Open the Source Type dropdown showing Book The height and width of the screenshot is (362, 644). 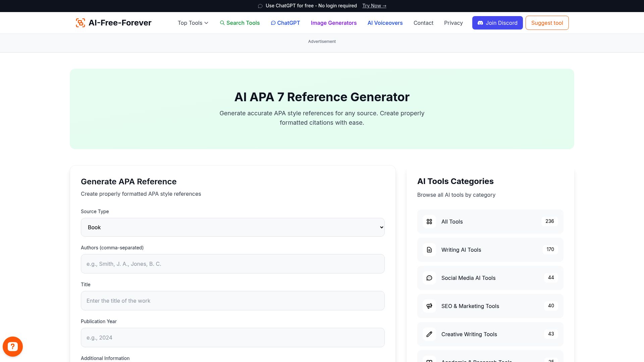tap(233, 227)
